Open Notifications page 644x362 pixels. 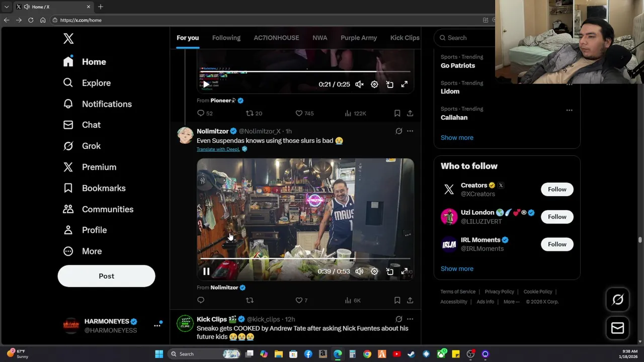(97, 104)
